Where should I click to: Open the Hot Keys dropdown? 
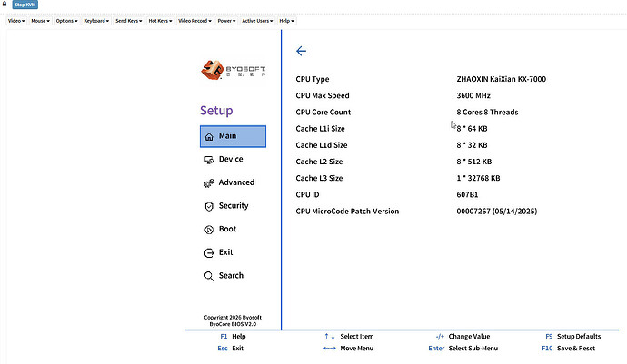[160, 21]
